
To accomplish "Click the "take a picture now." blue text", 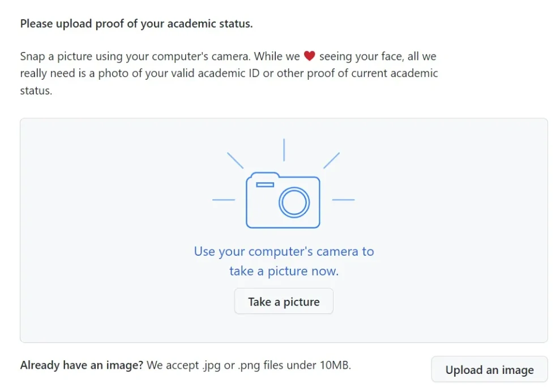I will coord(284,271).
